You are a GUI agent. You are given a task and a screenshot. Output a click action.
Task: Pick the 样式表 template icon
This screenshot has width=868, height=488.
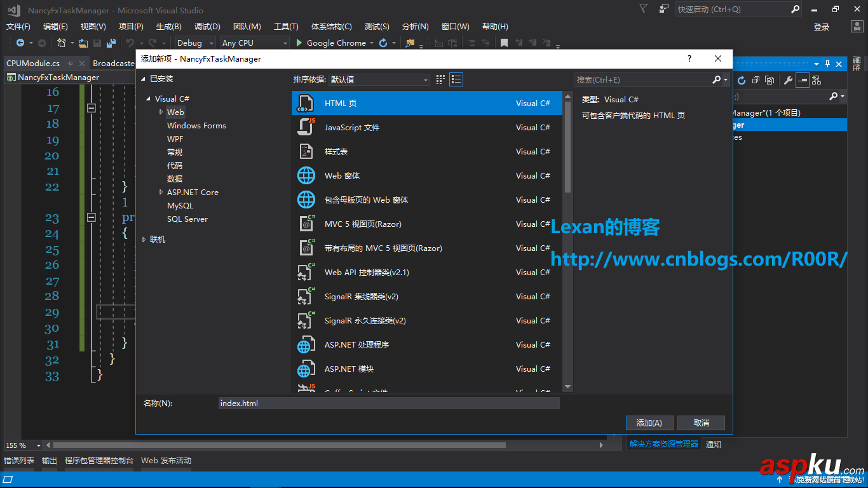(x=306, y=151)
